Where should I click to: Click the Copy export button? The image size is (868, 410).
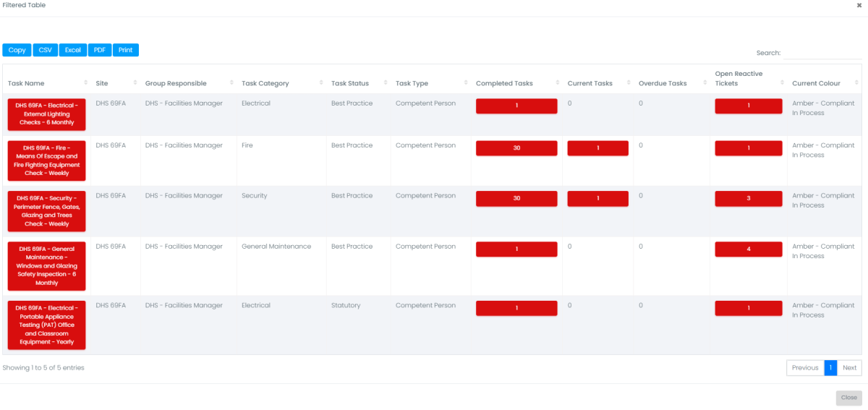(x=17, y=50)
